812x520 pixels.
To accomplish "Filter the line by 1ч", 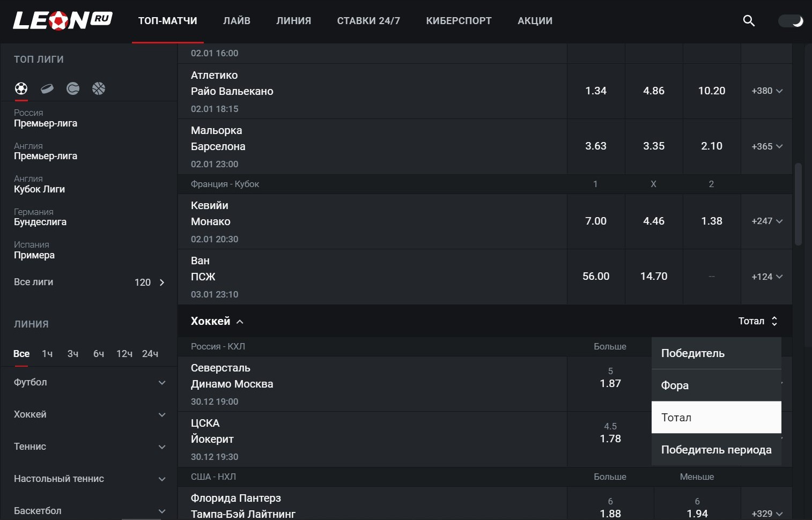I will tap(47, 354).
